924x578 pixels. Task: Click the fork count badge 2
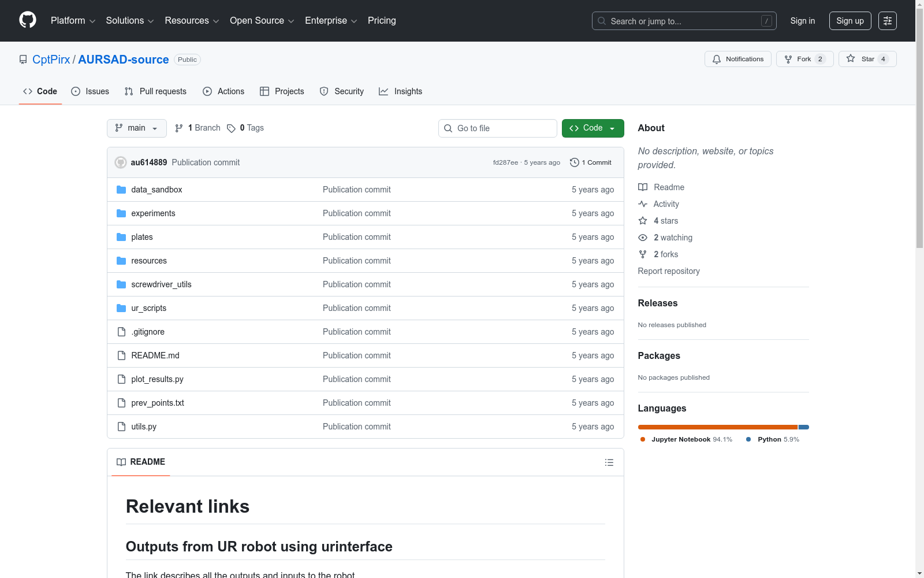pos(820,59)
